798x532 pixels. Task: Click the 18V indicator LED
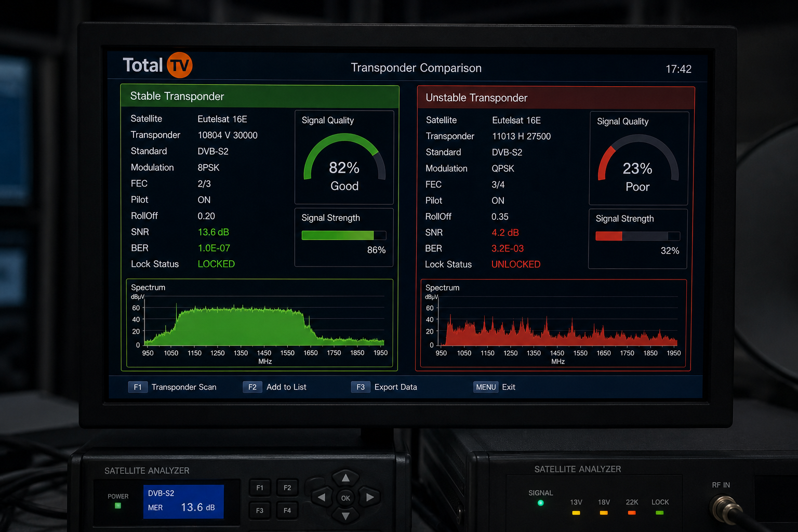pos(603,513)
